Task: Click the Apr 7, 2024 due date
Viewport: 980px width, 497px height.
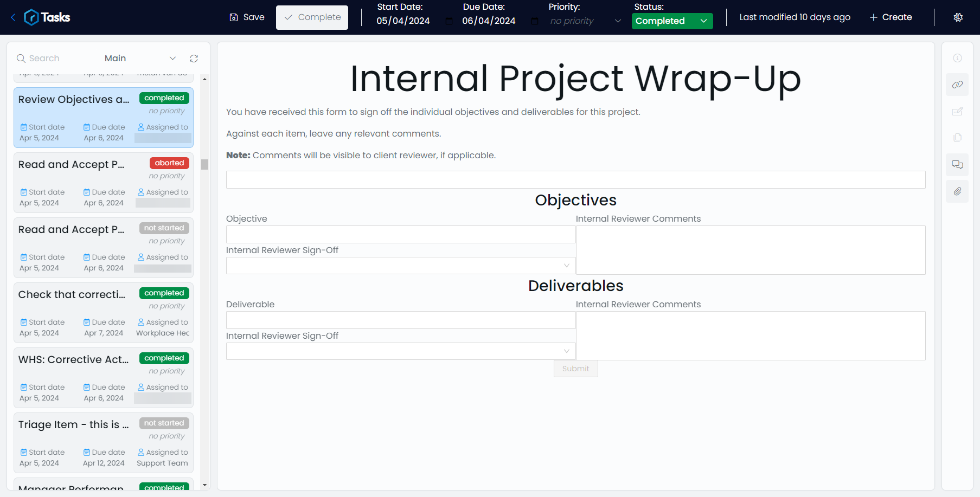Action: click(104, 333)
